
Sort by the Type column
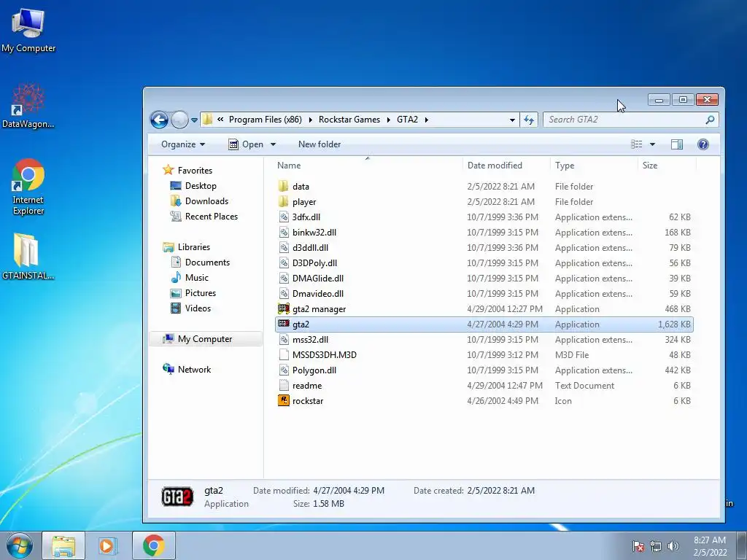tap(594, 166)
